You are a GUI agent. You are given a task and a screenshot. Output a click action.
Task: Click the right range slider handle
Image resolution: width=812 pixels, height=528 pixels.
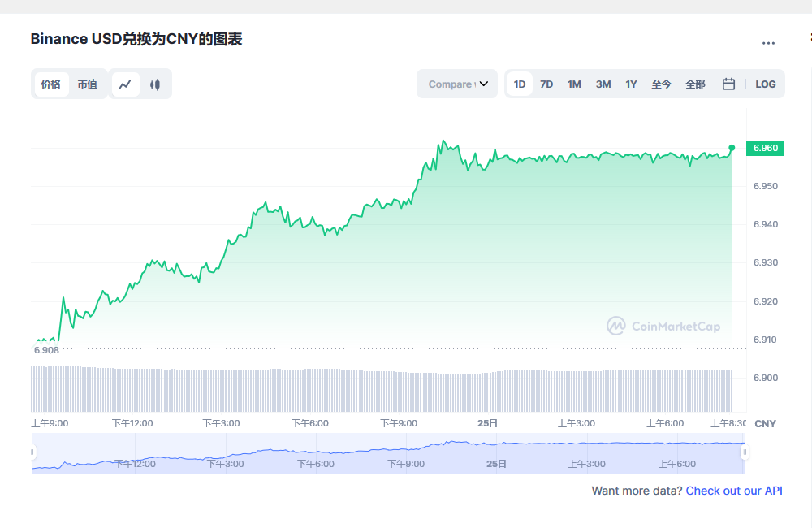(745, 452)
